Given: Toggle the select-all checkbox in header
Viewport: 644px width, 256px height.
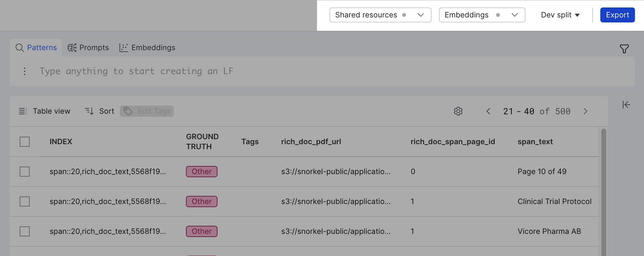Looking at the screenshot, I should (25, 142).
